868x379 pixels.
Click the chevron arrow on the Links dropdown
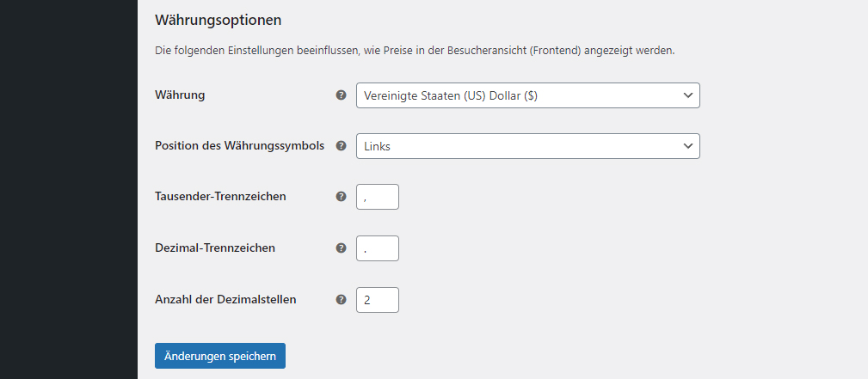coord(688,146)
